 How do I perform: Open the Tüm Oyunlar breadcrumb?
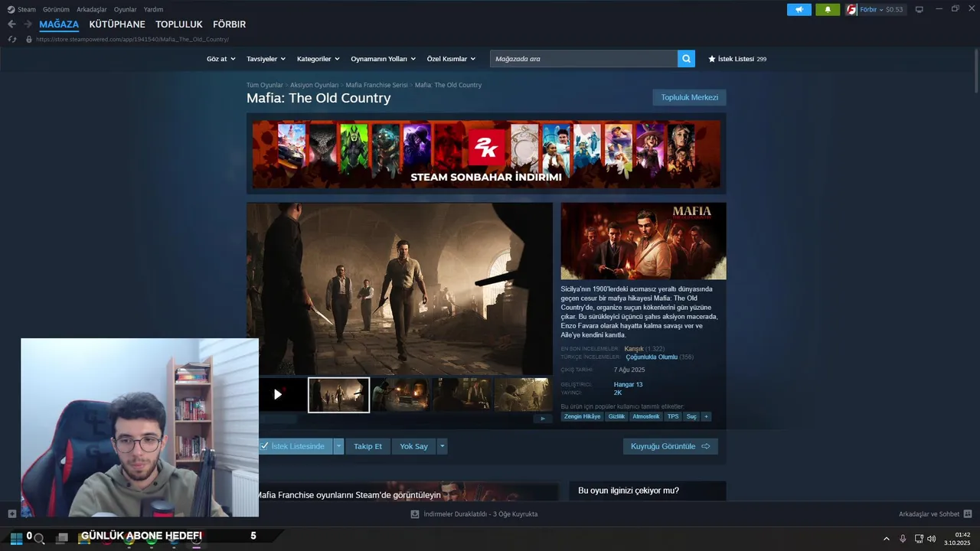[x=264, y=85]
